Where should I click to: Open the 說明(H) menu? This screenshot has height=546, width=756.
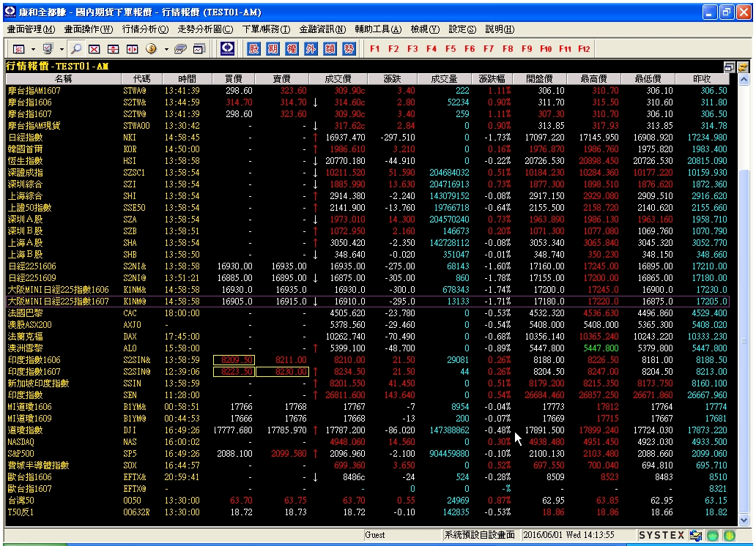[500, 29]
